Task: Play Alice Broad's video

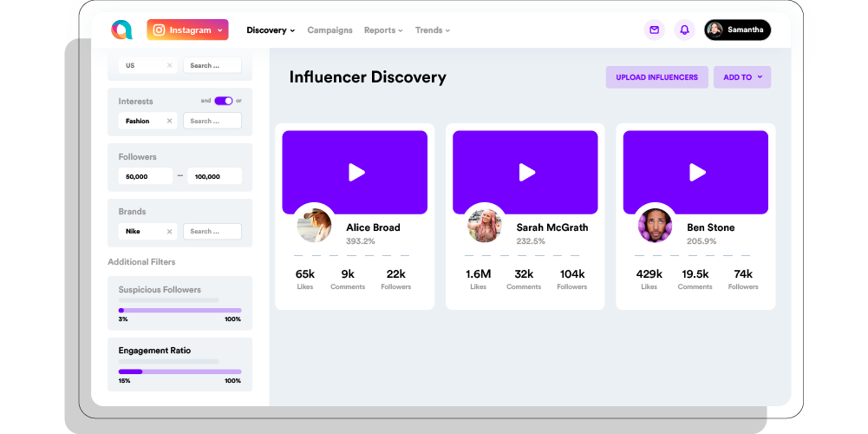Action: [x=356, y=173]
